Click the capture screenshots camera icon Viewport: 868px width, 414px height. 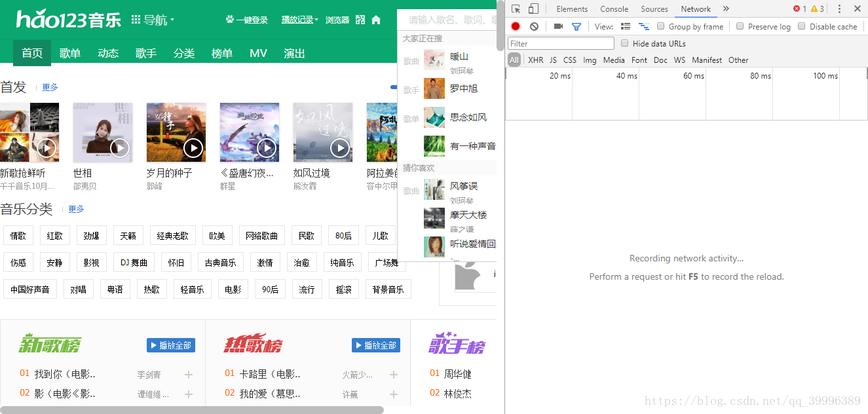click(558, 26)
